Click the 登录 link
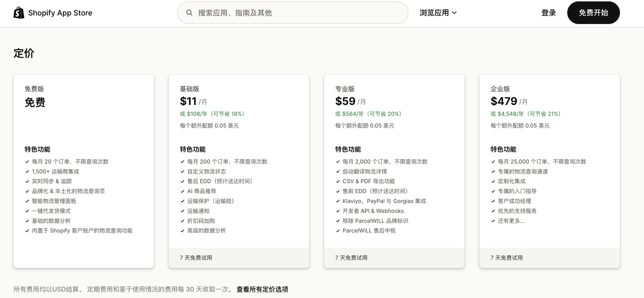644x298 pixels. pos(548,13)
